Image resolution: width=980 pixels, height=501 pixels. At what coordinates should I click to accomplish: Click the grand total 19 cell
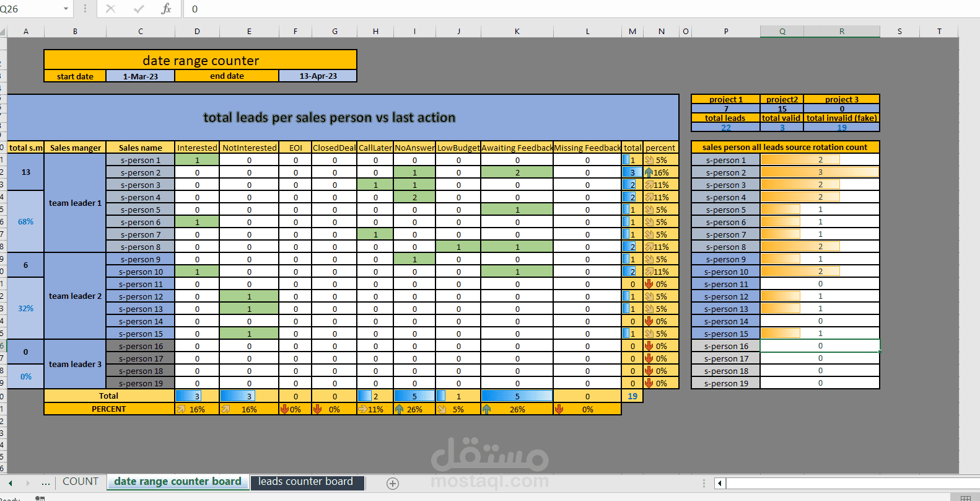click(632, 396)
